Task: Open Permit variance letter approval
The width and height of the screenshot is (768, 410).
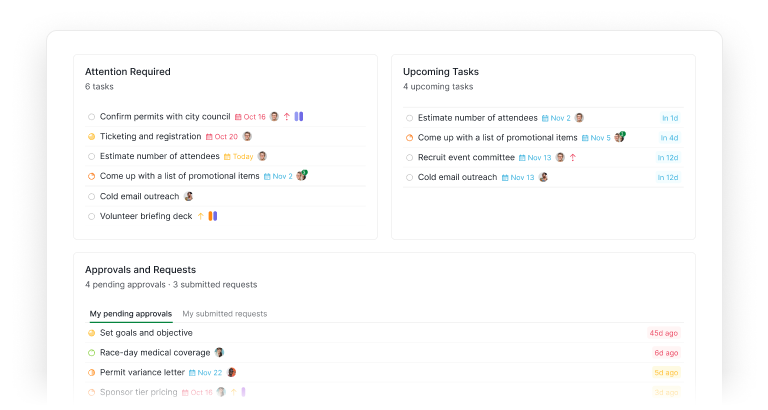Action: click(142, 373)
